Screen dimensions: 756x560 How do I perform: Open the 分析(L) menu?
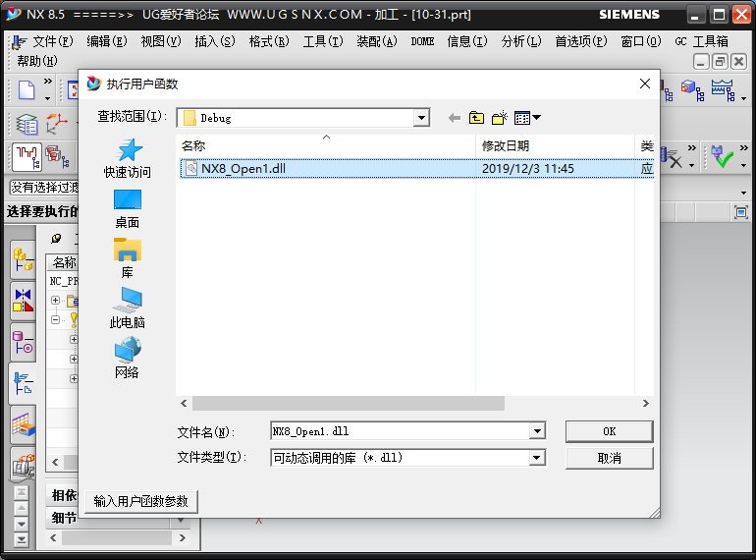[x=521, y=41]
